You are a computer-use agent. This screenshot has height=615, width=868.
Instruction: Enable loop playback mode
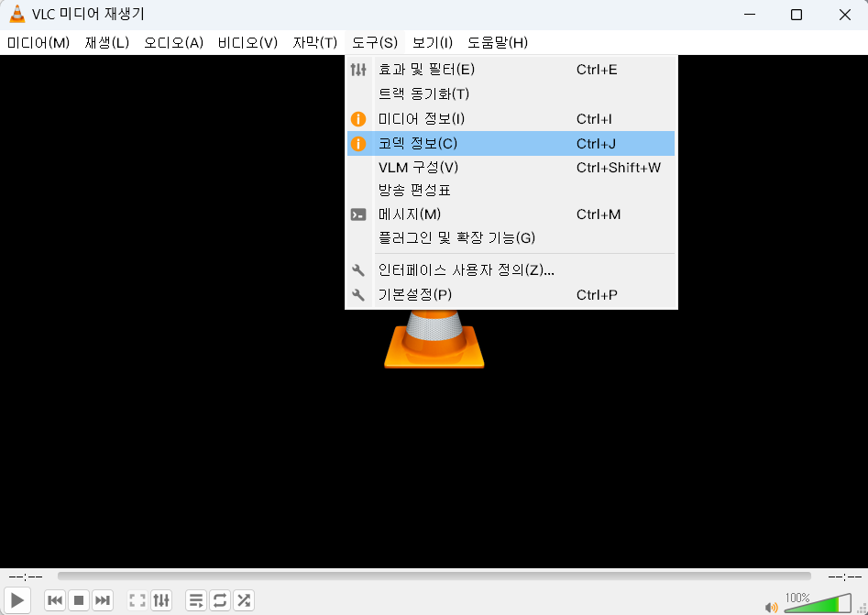pos(220,600)
